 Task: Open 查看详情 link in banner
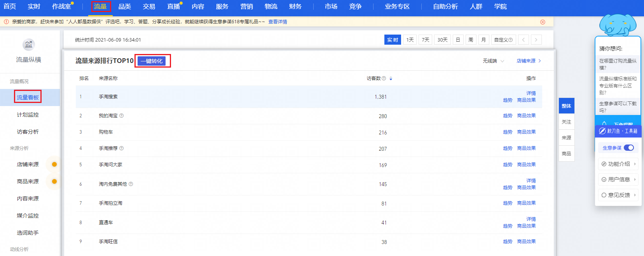coord(277,22)
